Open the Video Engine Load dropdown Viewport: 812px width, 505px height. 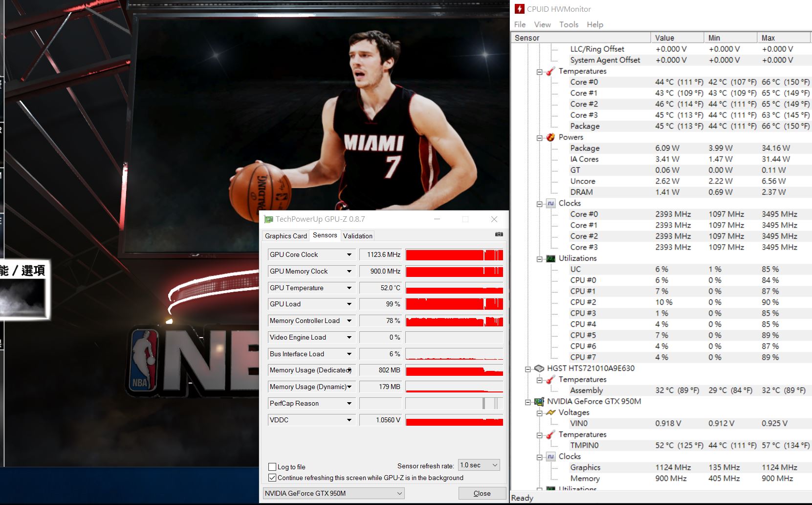349,337
